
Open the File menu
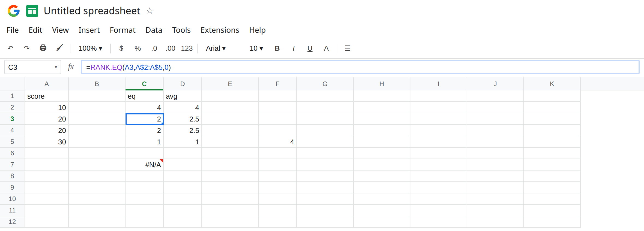(x=13, y=30)
